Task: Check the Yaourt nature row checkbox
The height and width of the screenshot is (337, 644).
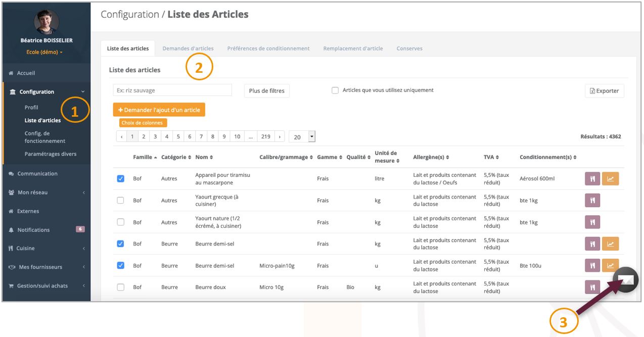Action: coord(120,222)
